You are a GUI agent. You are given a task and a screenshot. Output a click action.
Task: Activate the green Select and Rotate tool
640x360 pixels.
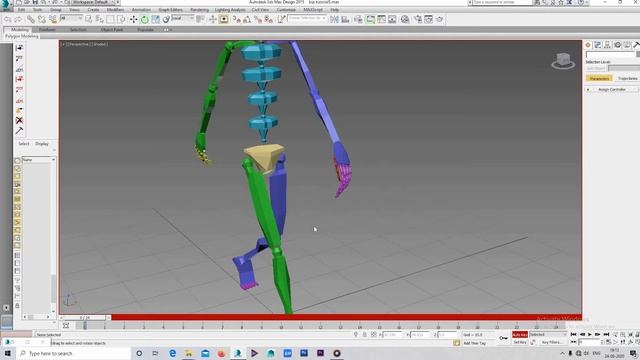[x=144, y=19]
